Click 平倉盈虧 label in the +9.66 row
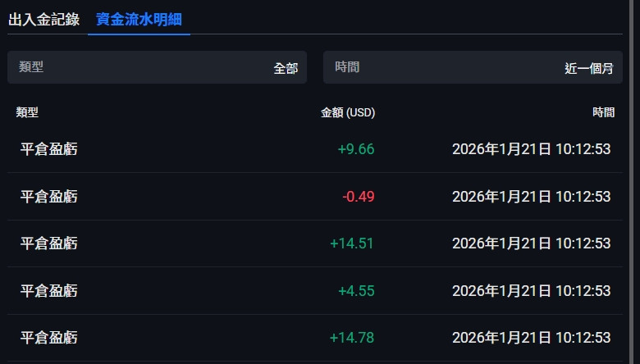Viewport: 640px width, 364px height. pyautogui.click(x=49, y=149)
